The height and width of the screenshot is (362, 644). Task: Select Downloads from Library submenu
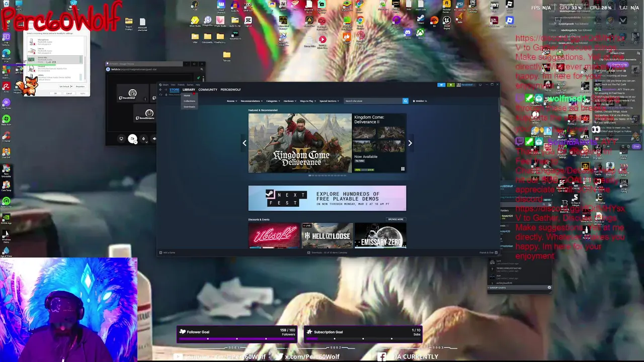click(x=189, y=107)
